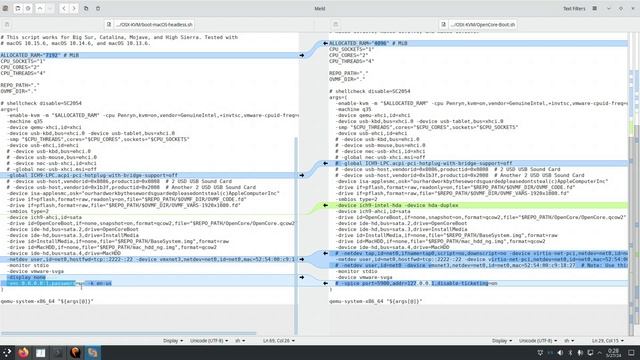Push ich9-intel-hda line to the left

325,205
